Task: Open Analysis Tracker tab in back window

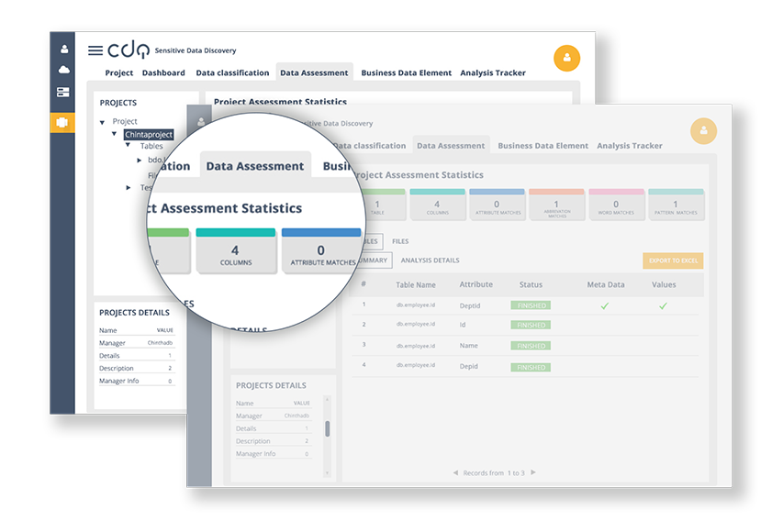Action: pos(493,72)
